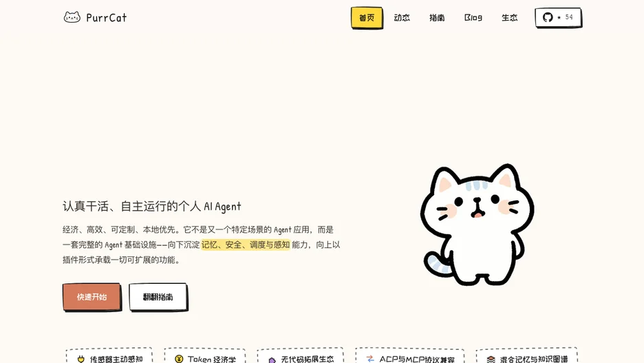Click the layers icon in 混合记忆与知识图谱 tag

coord(491,360)
